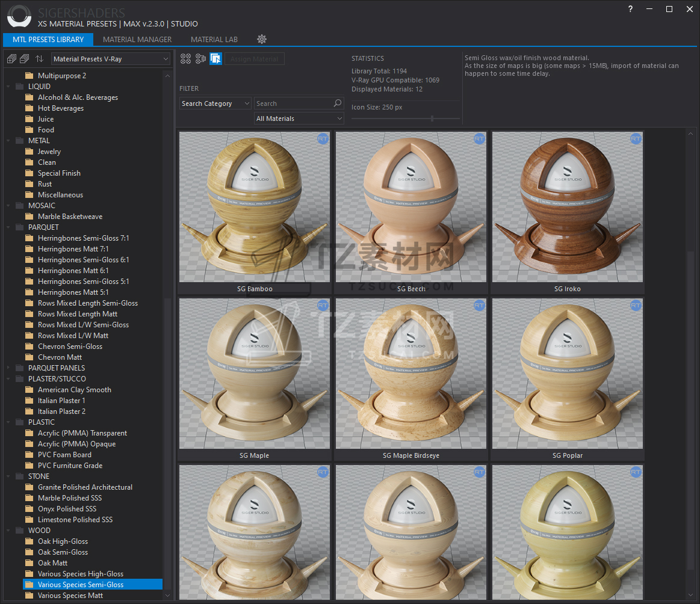This screenshot has width=700, height=604.
Task: Click the folder icon beside Oak Matt
Action: tap(29, 563)
